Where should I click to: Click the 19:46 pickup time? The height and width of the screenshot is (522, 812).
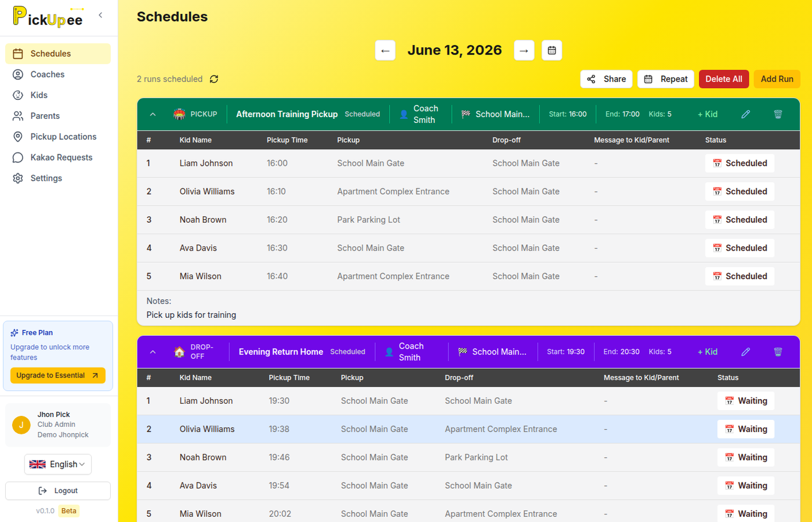tap(279, 458)
